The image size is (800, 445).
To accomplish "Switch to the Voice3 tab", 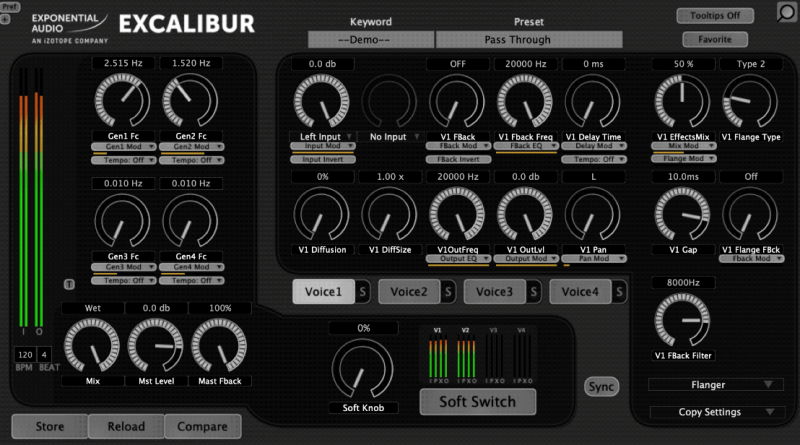I will click(495, 292).
